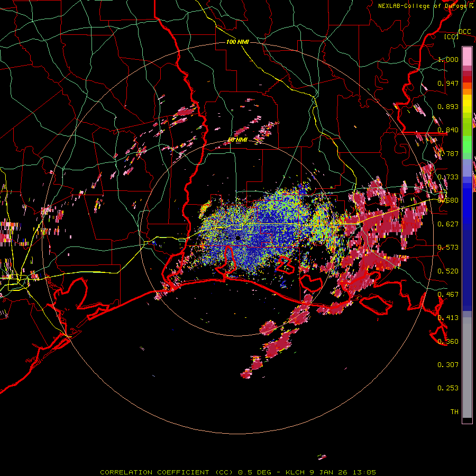The height and width of the screenshot is (476, 476).
Task: Click the 50 NMI range ring label
Action: point(237,140)
